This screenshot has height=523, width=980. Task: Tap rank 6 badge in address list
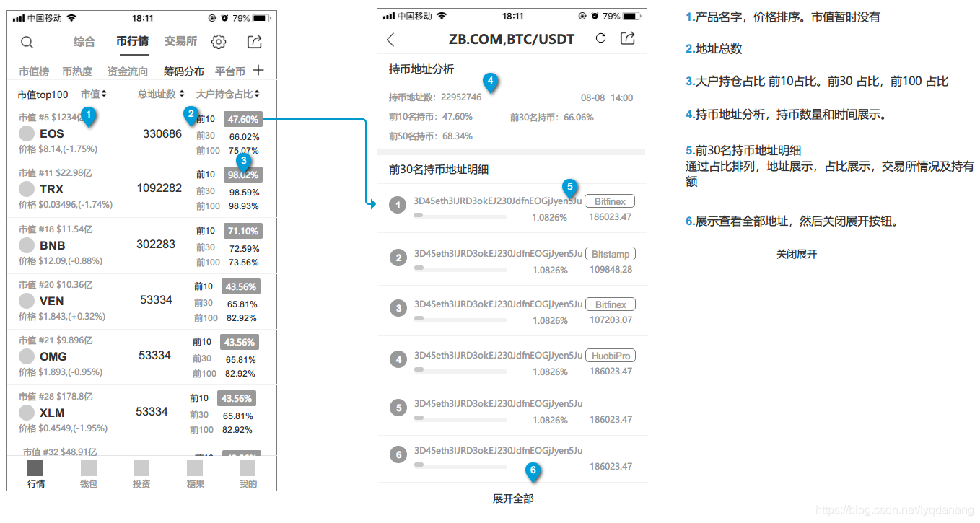point(398,454)
